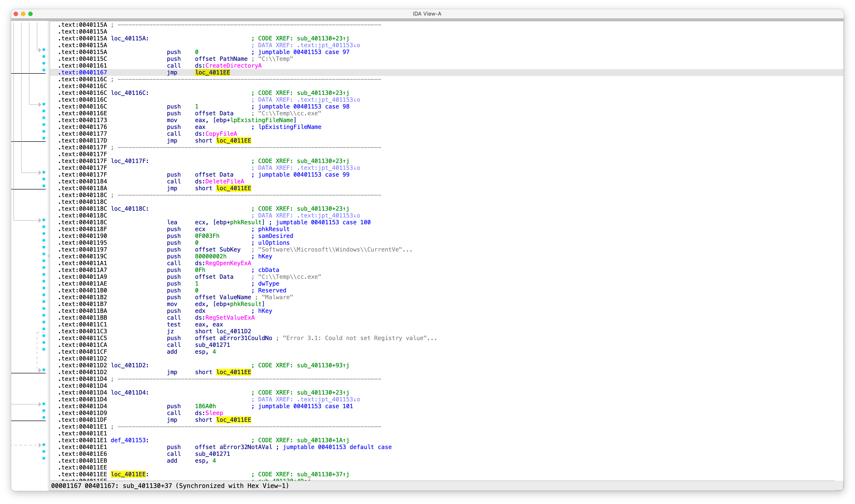Screen dimensions: 855x504
Task: Click the loc_4011D2 label definition
Action: (x=130, y=365)
